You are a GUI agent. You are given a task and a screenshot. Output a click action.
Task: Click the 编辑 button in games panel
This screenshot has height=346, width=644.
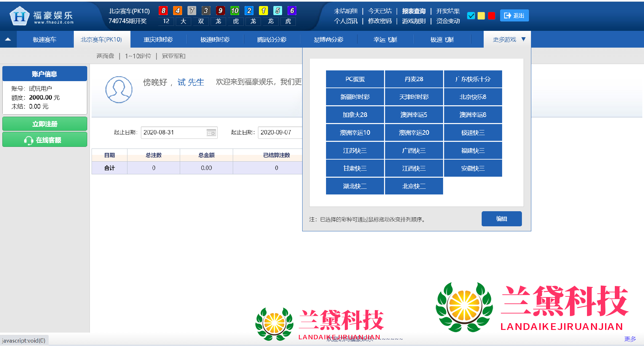[x=501, y=219]
